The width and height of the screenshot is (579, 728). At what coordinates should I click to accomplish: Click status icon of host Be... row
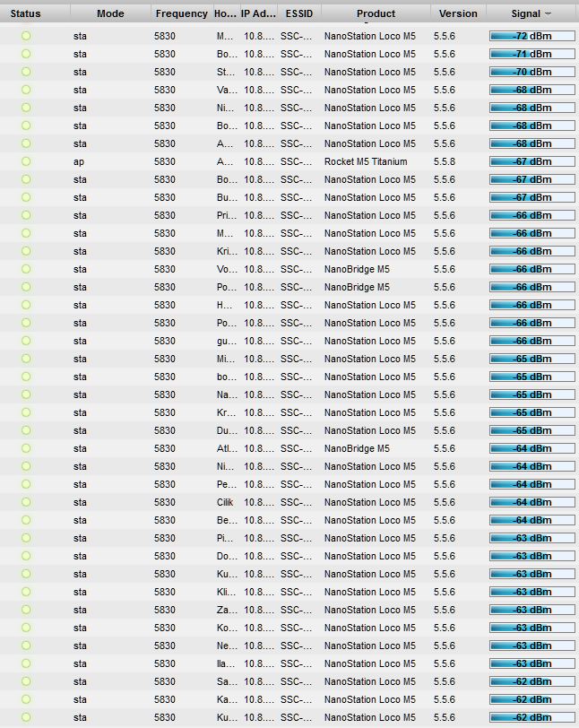26,520
